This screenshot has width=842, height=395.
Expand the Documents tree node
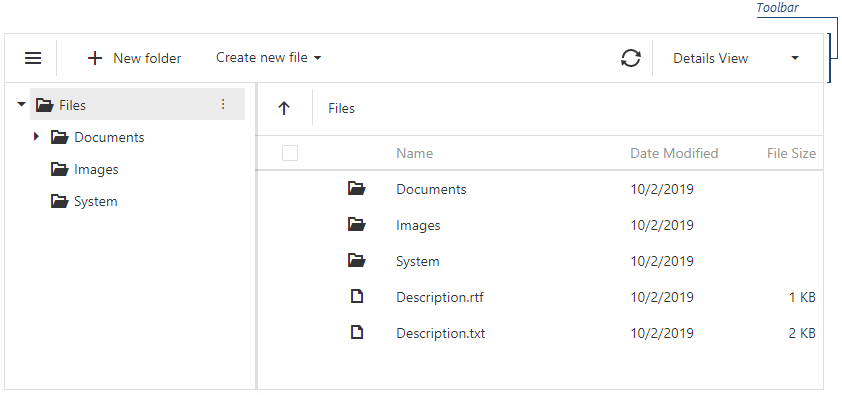tap(37, 137)
